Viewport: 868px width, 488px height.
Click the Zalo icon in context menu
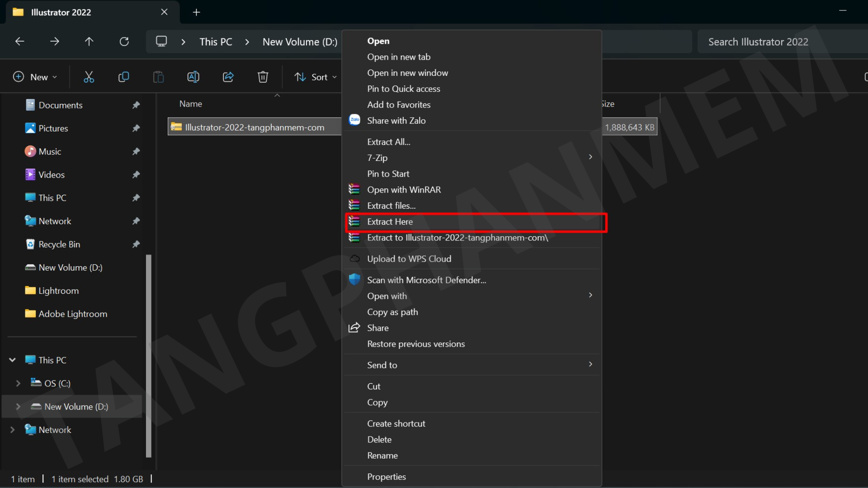click(x=355, y=120)
